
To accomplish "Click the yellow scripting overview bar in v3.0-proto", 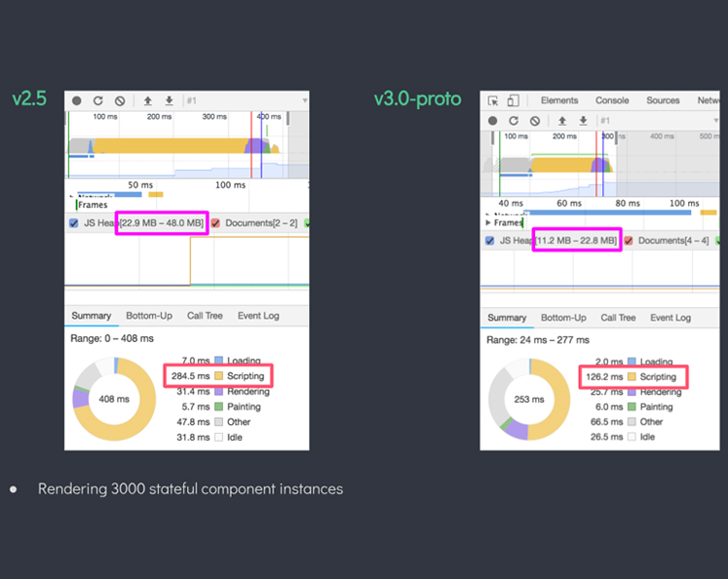I will pos(561,165).
